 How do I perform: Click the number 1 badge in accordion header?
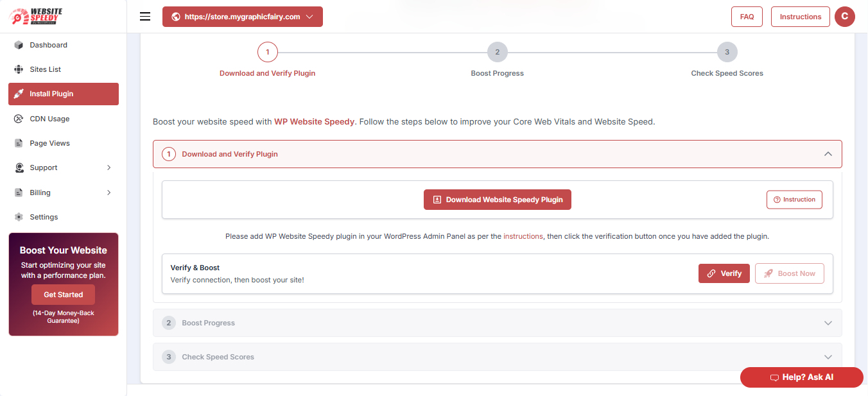[169, 154]
